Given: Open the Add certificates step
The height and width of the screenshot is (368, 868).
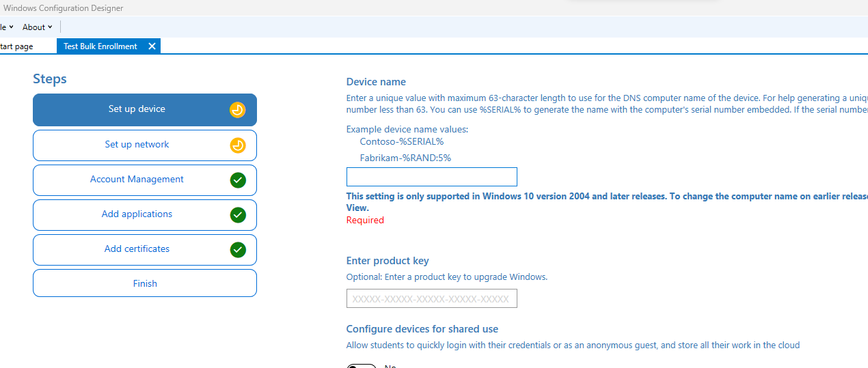Looking at the screenshot, I should 145,250.
